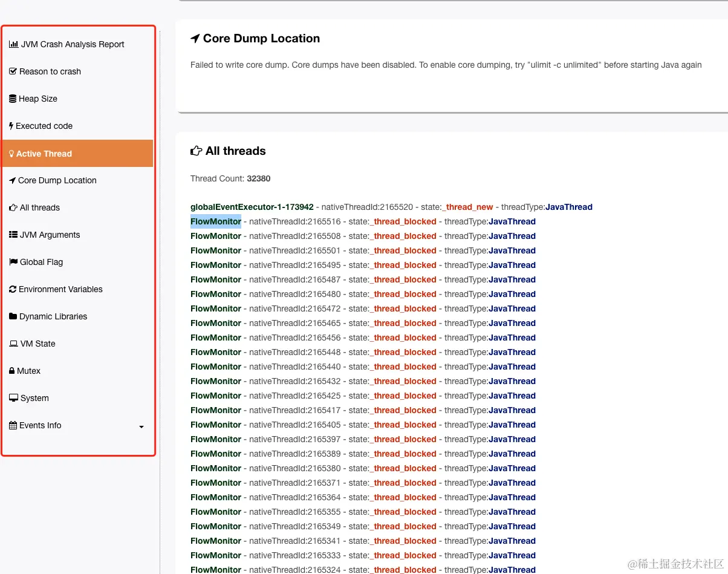
Task: Click the database icon beside Heap Size
Action: pyautogui.click(x=13, y=99)
